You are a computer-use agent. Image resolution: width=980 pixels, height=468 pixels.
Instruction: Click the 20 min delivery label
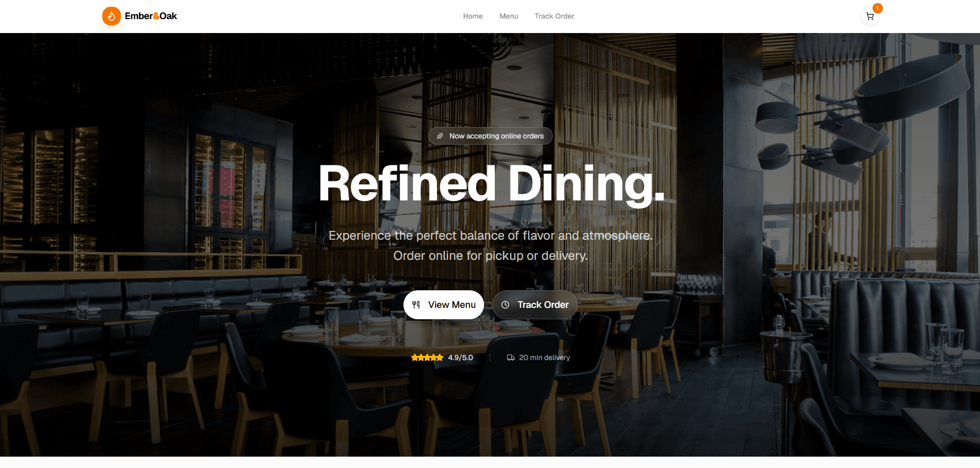tap(545, 357)
